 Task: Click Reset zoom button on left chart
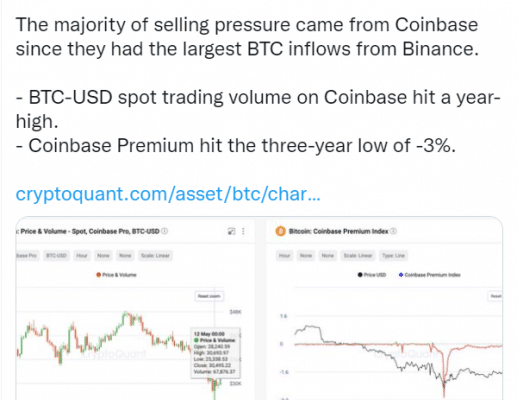pyautogui.click(x=209, y=296)
